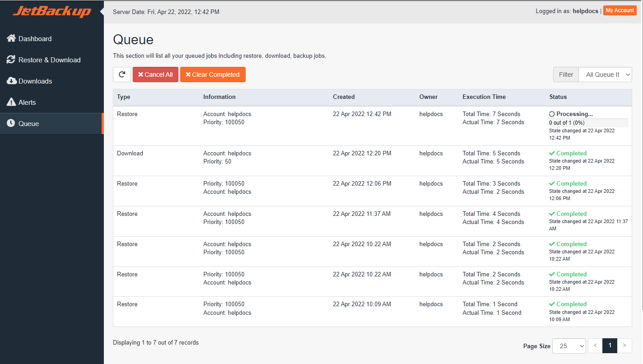Viewport: 643px width, 364px height.
Task: Click the Completed checkmark for 11:37 AM restore
Action: coord(552,214)
